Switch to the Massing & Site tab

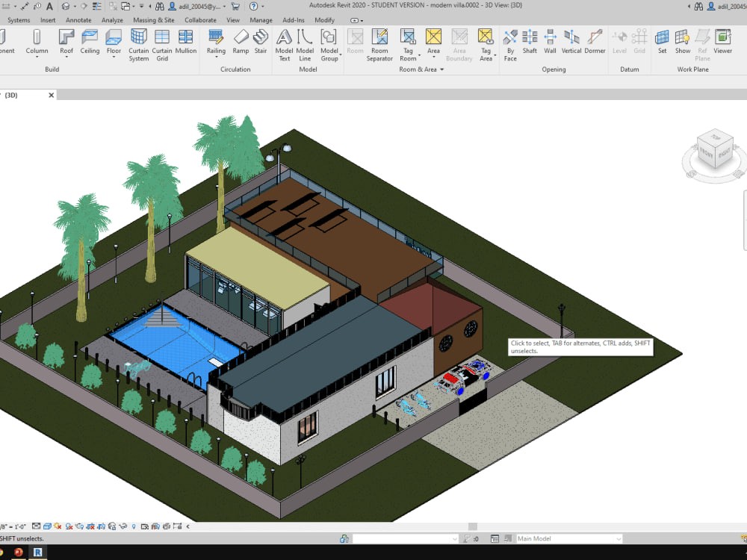pyautogui.click(x=153, y=20)
